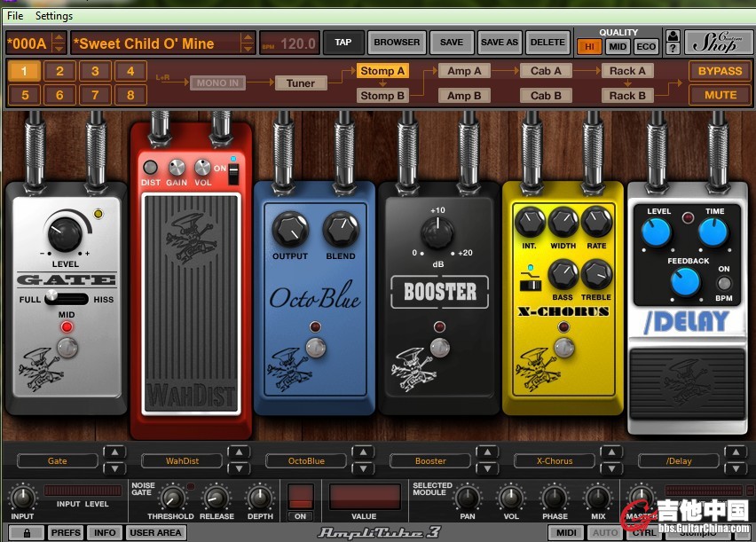The image size is (756, 542).
Task: Switch to the Stomp B module
Action: 382,96
